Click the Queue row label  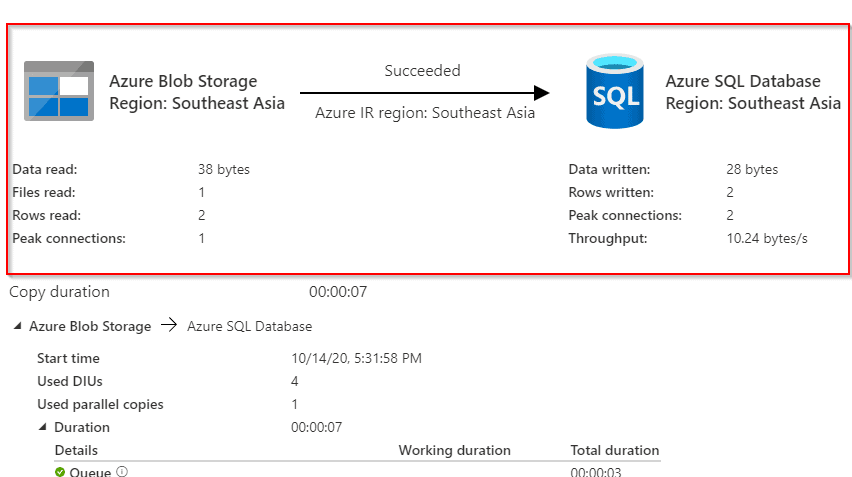(90, 472)
